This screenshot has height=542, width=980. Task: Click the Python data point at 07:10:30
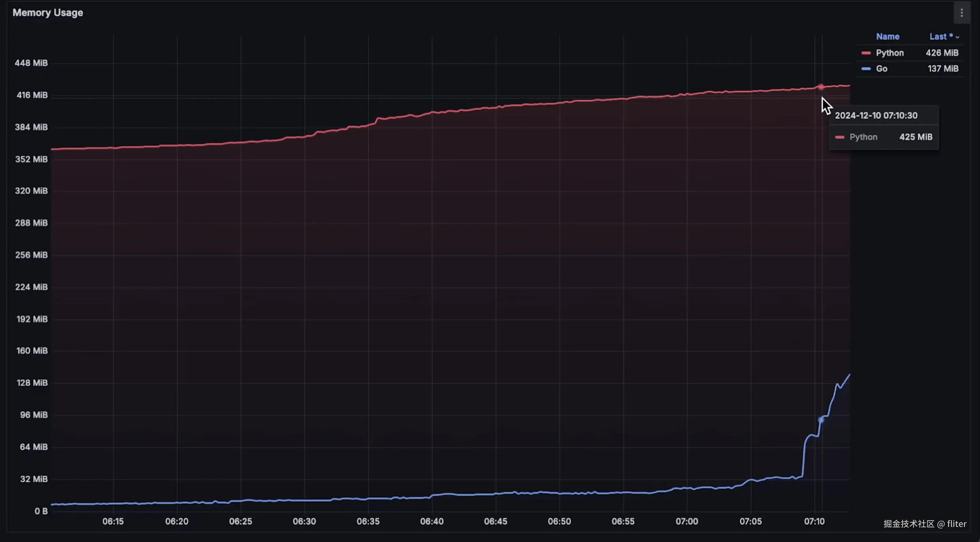point(821,87)
